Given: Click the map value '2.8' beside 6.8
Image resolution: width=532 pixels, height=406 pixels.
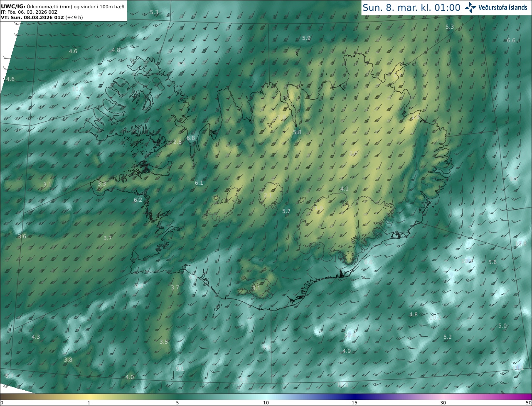Looking at the screenshot, I should [x=177, y=142].
